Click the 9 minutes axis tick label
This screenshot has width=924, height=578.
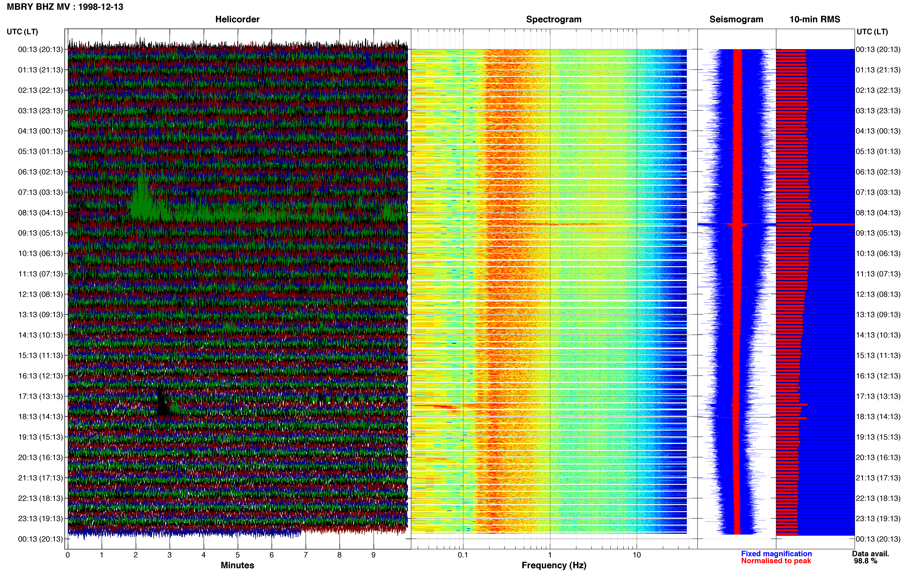tap(373, 555)
